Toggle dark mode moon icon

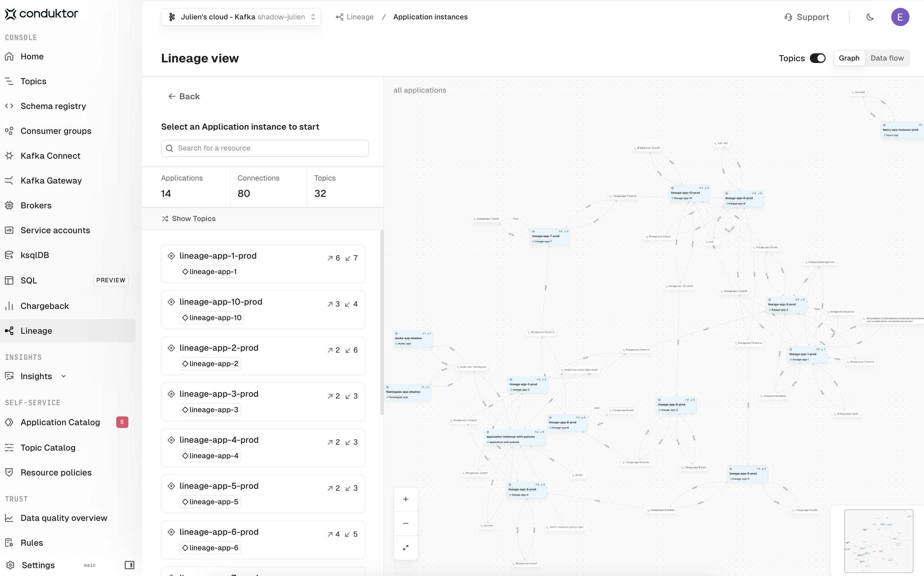(870, 17)
